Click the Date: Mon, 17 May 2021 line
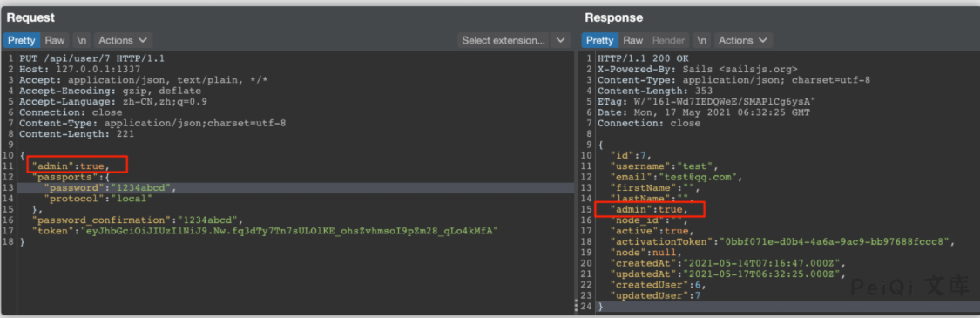 (x=704, y=112)
